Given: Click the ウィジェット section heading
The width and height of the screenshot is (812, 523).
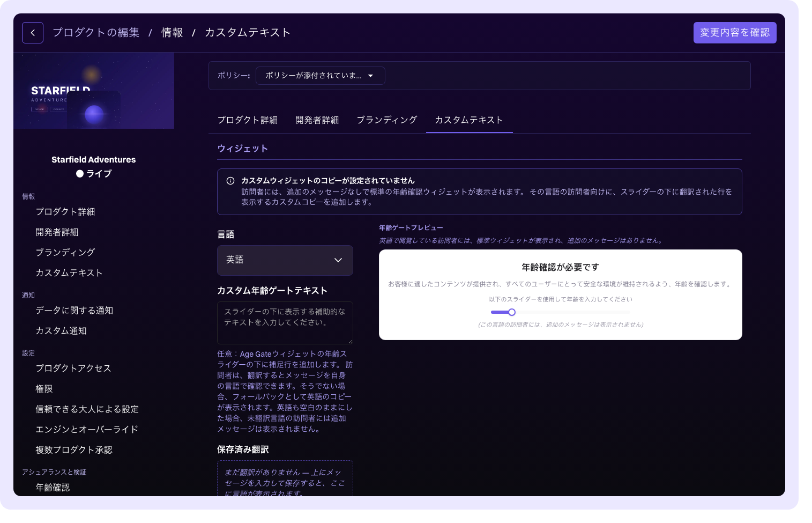Looking at the screenshot, I should (242, 149).
